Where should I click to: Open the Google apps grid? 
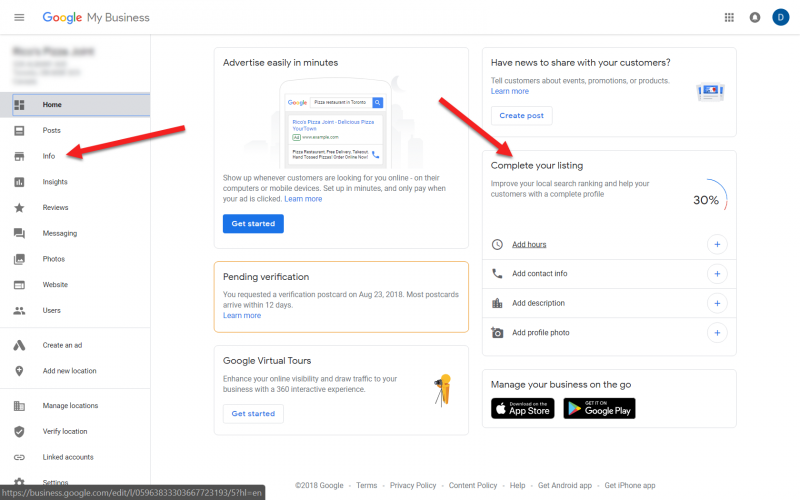tap(729, 17)
